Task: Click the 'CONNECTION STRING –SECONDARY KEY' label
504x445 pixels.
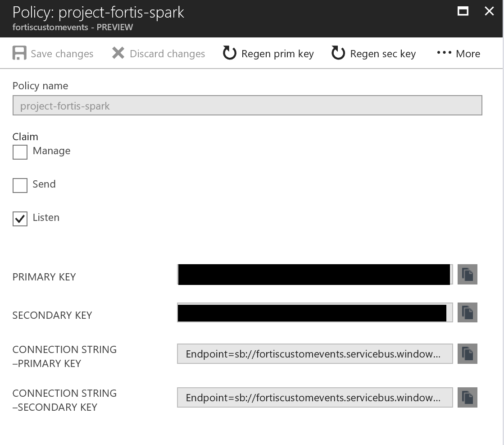Action: pyautogui.click(x=64, y=400)
